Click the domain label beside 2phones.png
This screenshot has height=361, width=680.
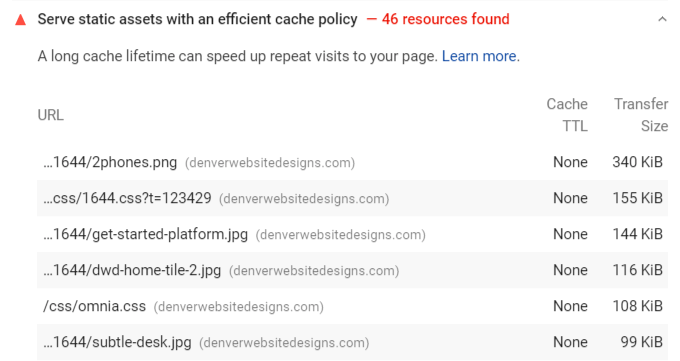[x=270, y=163]
